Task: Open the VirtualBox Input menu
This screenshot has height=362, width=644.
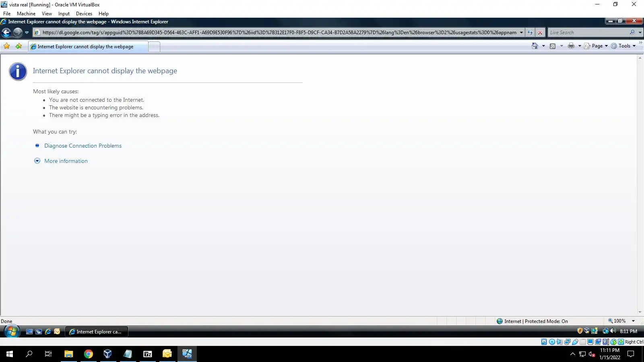Action: pos(64,13)
